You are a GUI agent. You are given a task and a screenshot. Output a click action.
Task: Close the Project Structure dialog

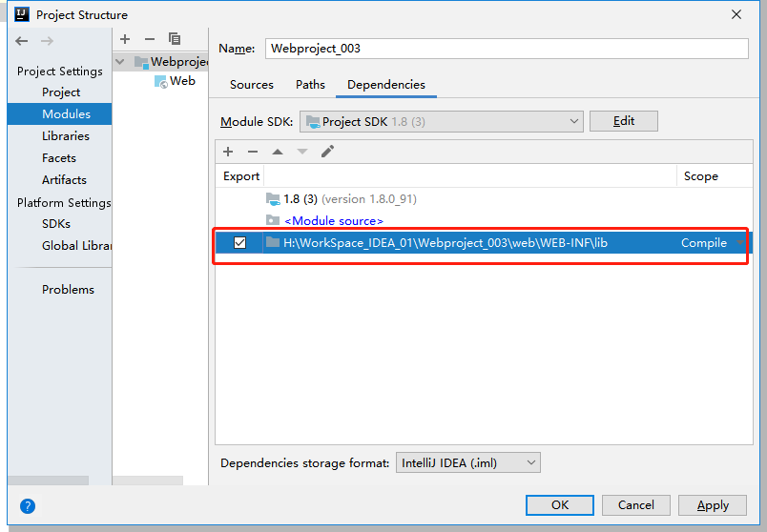point(736,14)
